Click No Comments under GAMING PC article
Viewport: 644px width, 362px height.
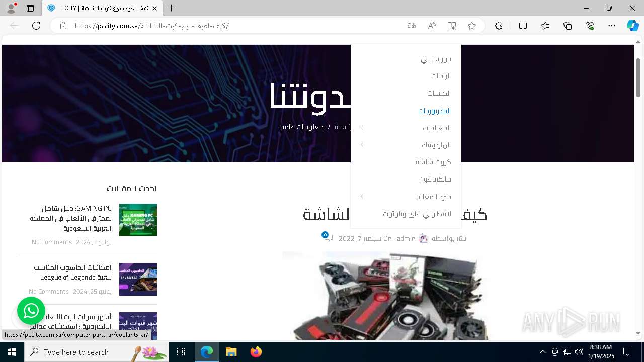[52, 242]
